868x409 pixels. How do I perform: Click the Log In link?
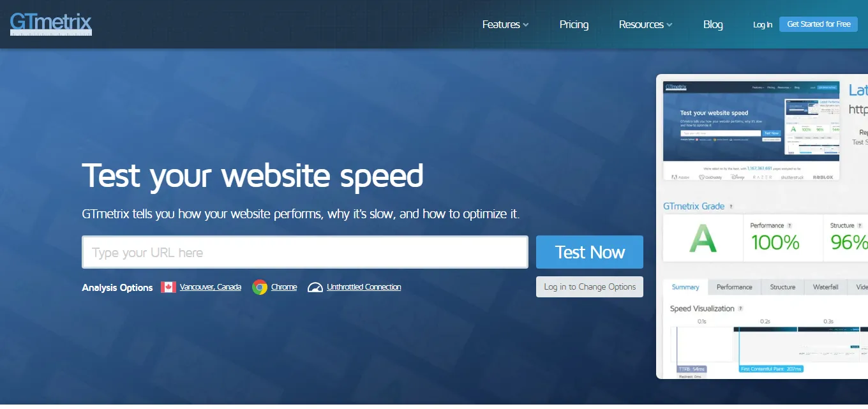[x=762, y=25]
